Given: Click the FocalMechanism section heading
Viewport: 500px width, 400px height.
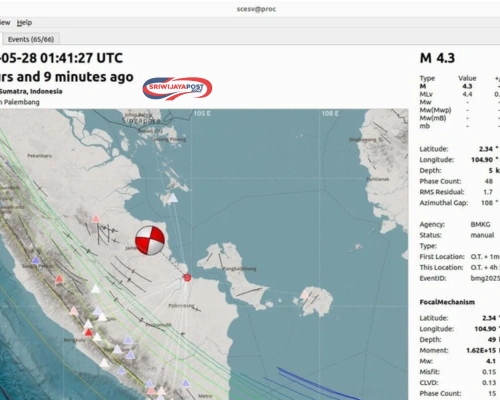Looking at the screenshot, I should click(447, 302).
